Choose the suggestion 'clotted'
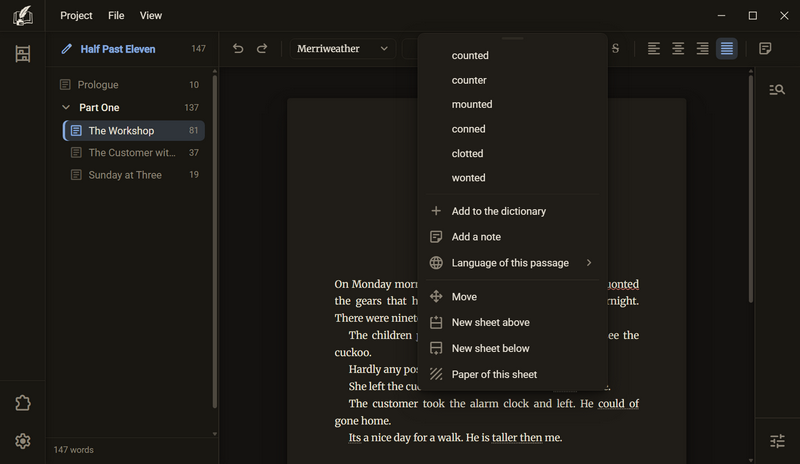 pos(467,153)
